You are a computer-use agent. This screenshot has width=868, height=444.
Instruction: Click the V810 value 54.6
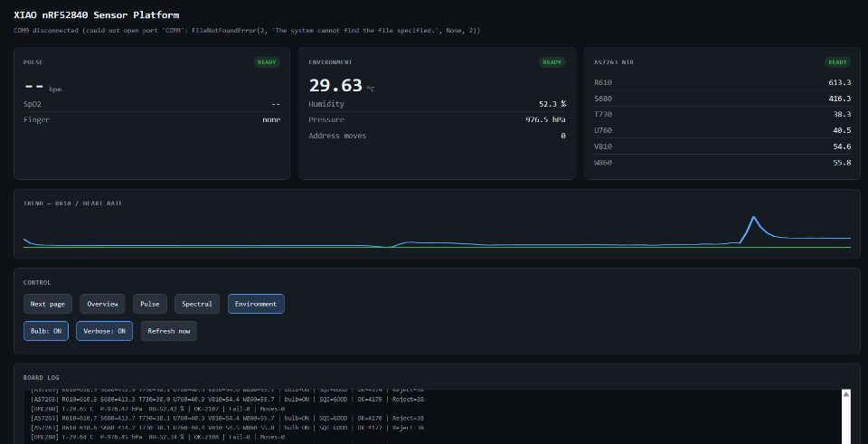pyautogui.click(x=842, y=146)
